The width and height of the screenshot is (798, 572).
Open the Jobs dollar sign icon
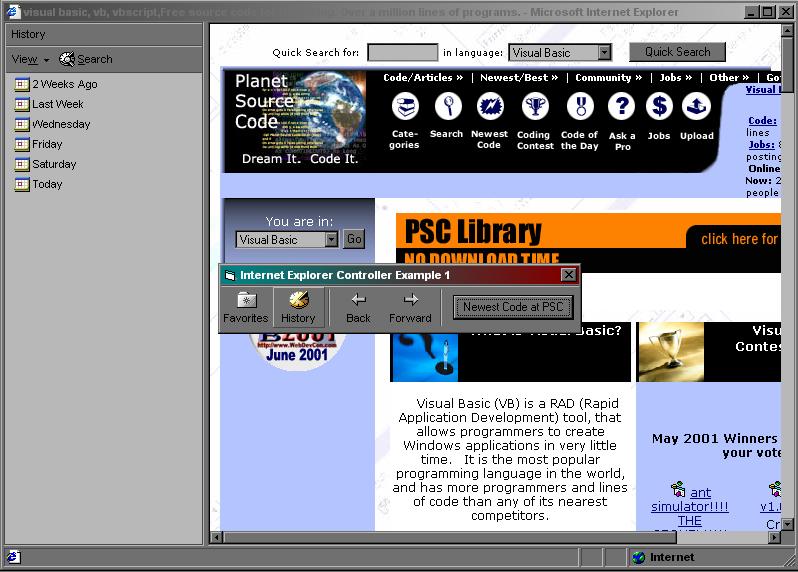pyautogui.click(x=659, y=107)
